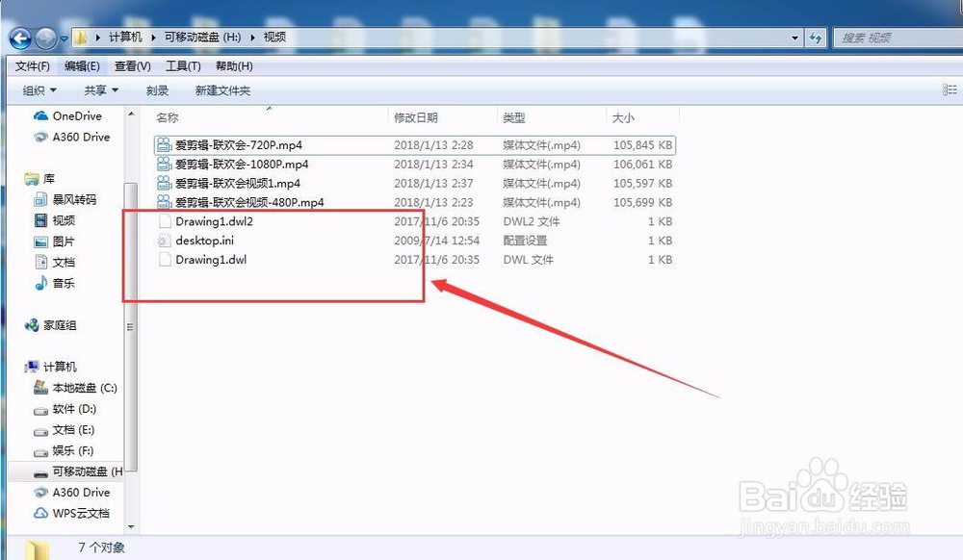Click 可移动磁盘 (H:) breadcrumb segment
Screen dimensions: 963x560
[202, 38]
